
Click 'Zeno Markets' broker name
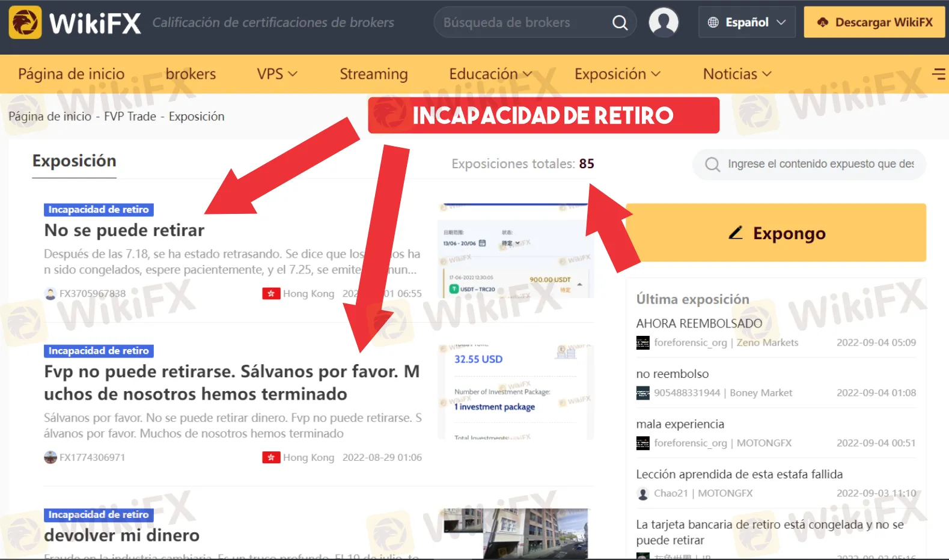pos(767,342)
